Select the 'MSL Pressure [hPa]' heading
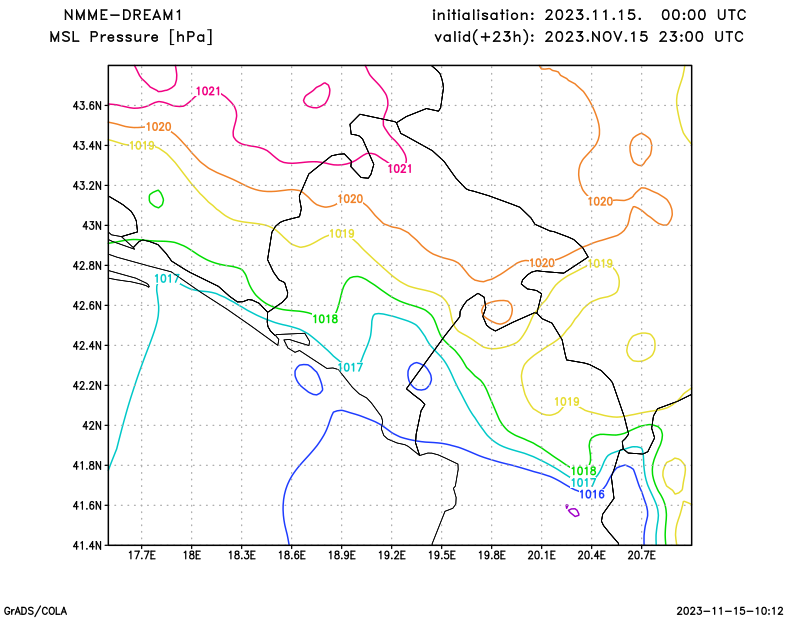This screenshot has width=800, height=618. [131, 37]
